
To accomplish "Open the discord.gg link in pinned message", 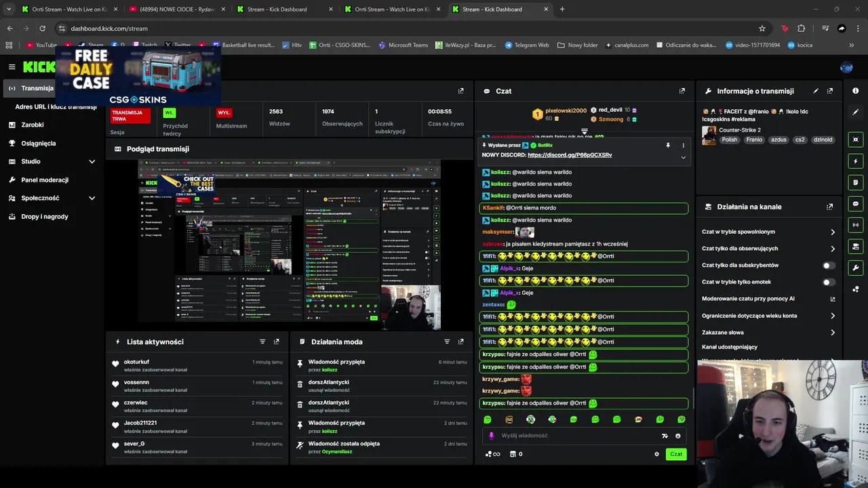I will click(570, 155).
